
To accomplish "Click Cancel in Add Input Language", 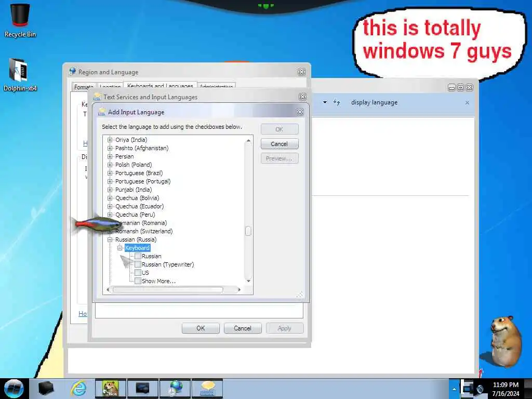I will point(279,144).
